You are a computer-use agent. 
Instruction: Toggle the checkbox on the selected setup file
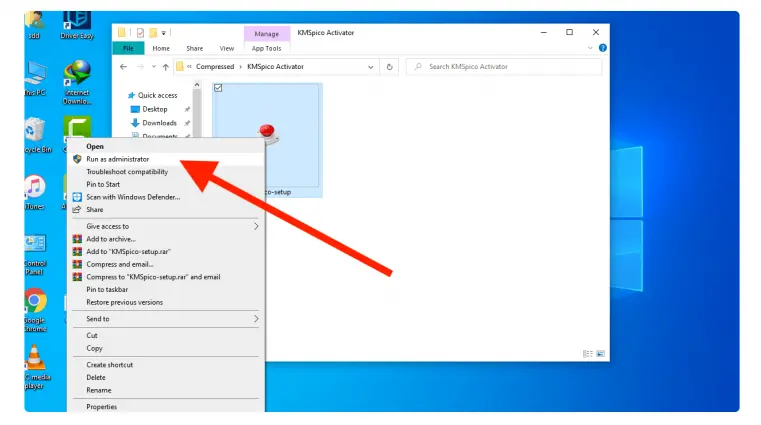(x=219, y=88)
